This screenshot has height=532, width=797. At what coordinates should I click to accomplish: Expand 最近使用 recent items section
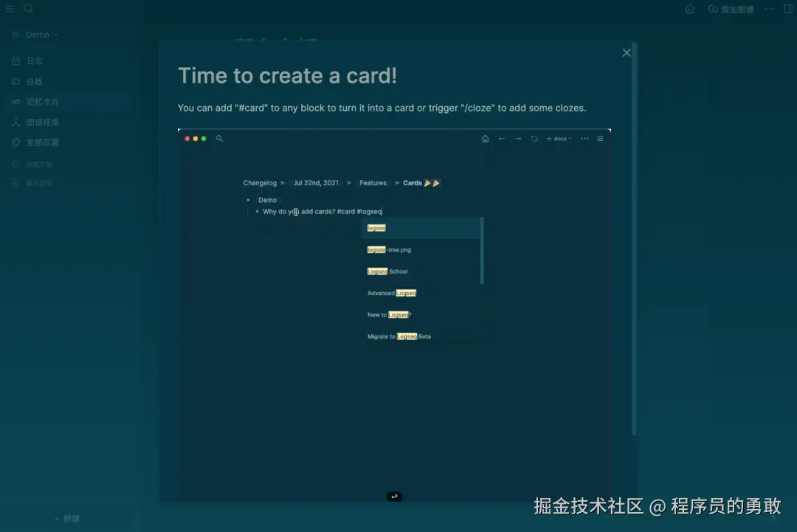(41, 182)
